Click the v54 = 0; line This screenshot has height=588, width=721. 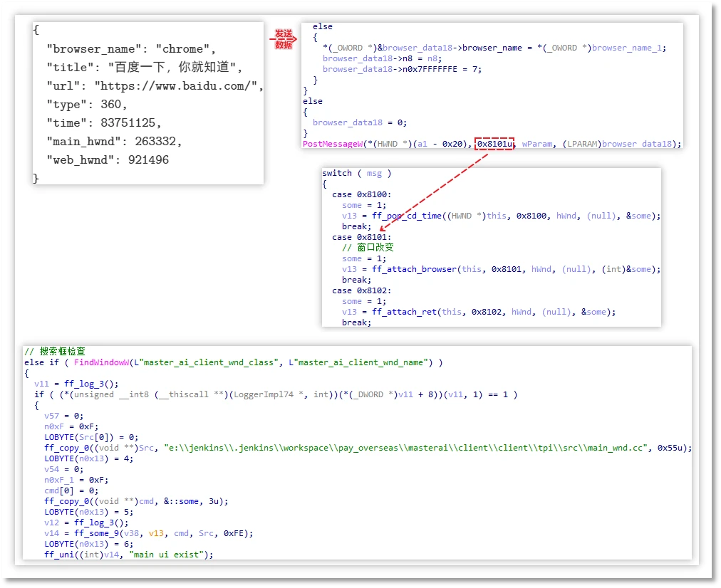(64, 469)
